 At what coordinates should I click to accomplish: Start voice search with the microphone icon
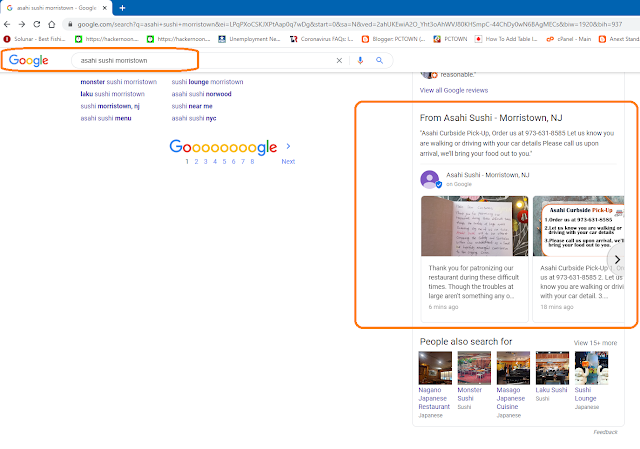[360, 60]
